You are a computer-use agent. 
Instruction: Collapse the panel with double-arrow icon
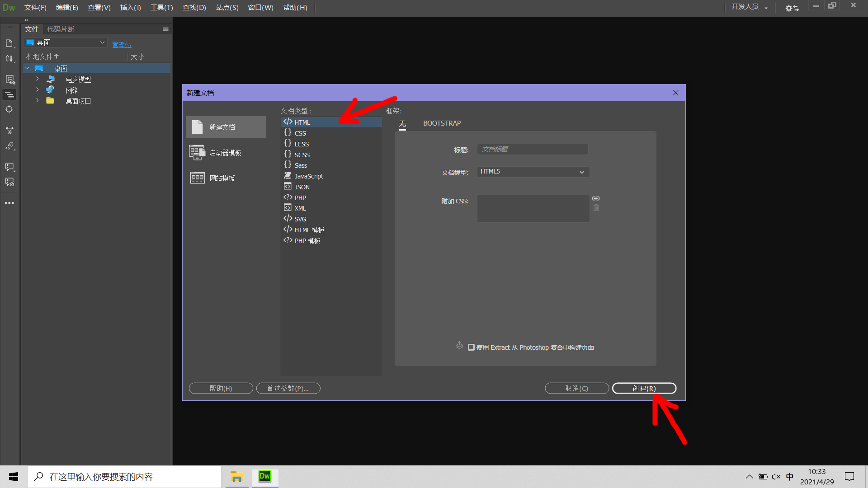click(26, 20)
